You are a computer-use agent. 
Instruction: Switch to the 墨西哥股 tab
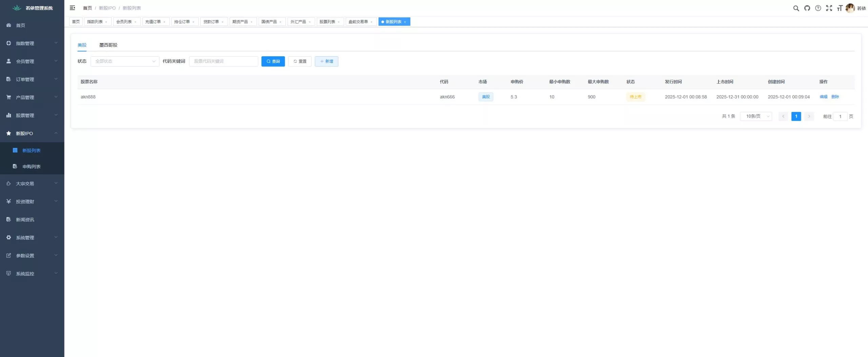[108, 45]
